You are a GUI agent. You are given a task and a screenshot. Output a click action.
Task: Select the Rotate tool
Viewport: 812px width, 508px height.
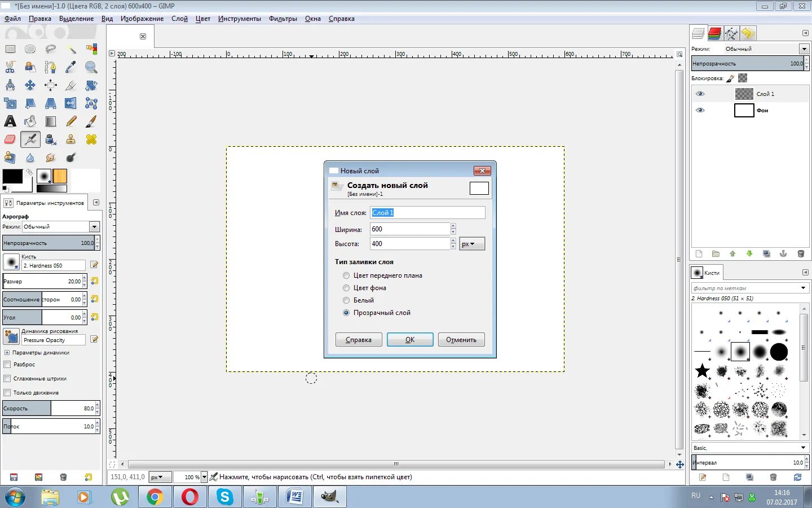[91, 85]
